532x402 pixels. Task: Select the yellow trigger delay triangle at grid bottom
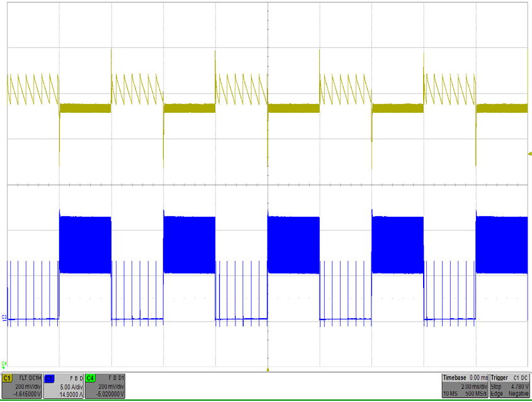pyautogui.click(x=268, y=369)
